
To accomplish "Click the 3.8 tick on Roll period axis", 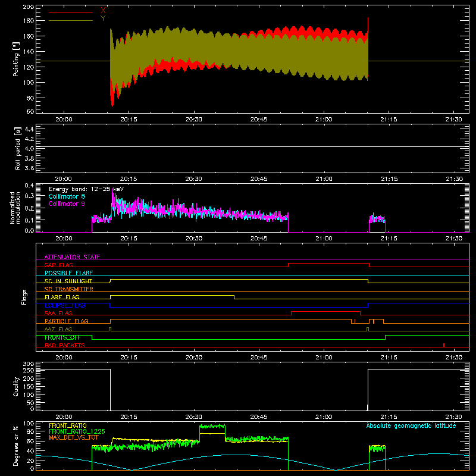I will (29, 158).
